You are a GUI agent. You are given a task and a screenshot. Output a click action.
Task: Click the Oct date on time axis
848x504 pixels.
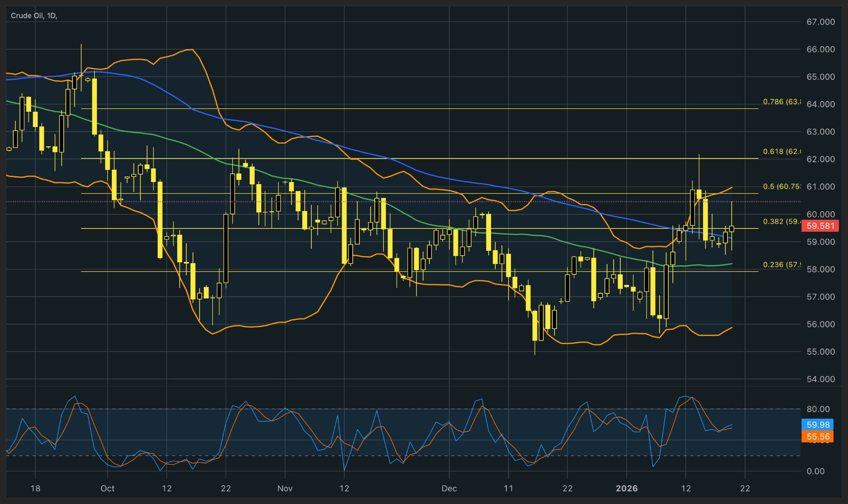pyautogui.click(x=107, y=488)
